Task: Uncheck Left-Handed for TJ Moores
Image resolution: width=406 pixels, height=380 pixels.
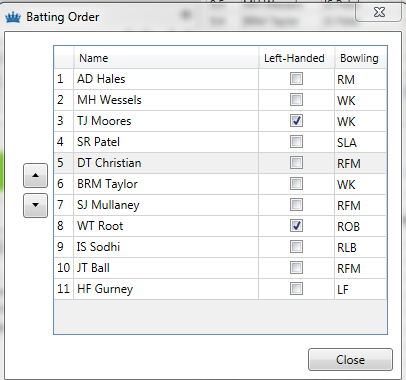Action: [x=296, y=121]
